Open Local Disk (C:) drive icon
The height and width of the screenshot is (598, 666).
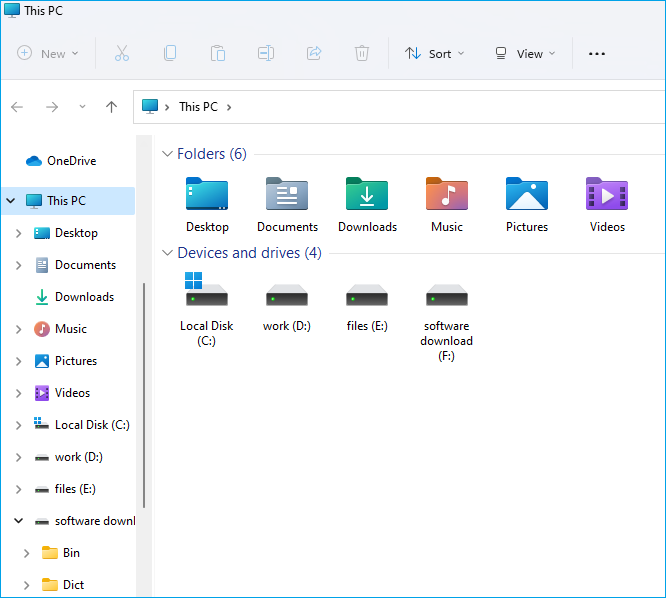coord(207,293)
